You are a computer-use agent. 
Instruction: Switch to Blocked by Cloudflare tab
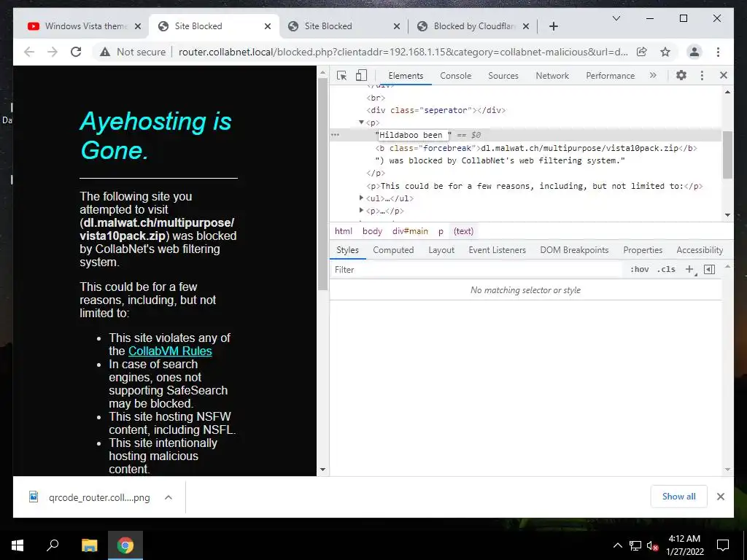(x=474, y=26)
